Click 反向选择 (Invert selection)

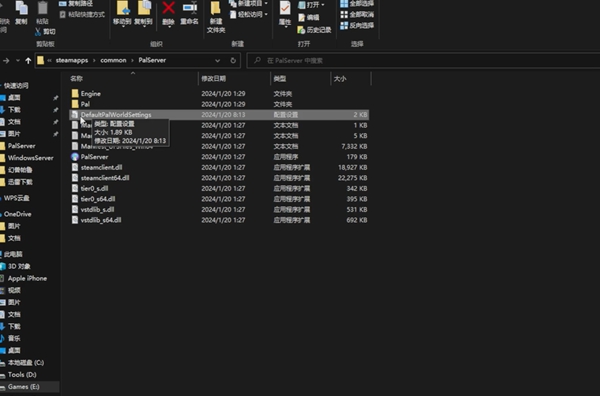[x=357, y=25]
